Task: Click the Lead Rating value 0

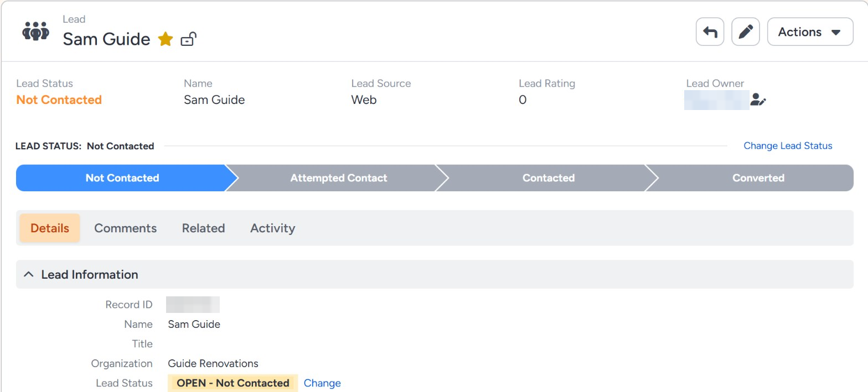Action: point(523,100)
